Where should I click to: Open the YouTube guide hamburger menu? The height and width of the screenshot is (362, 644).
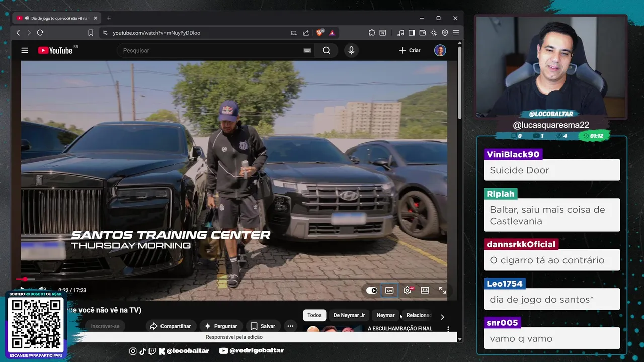[x=25, y=50]
